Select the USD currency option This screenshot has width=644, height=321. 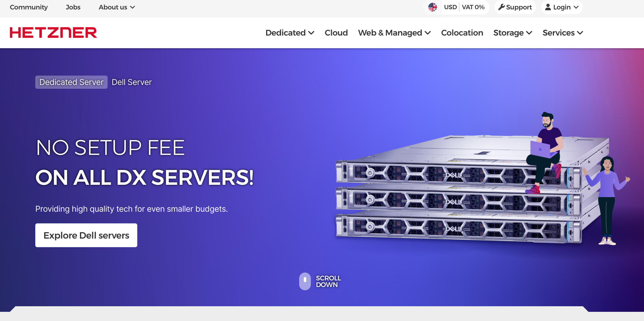click(450, 7)
